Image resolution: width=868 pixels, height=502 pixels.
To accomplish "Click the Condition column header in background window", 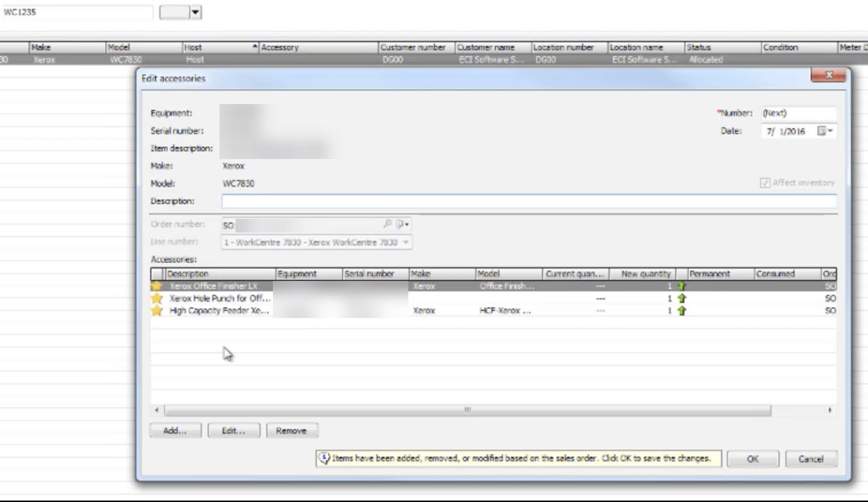I will click(x=798, y=48).
